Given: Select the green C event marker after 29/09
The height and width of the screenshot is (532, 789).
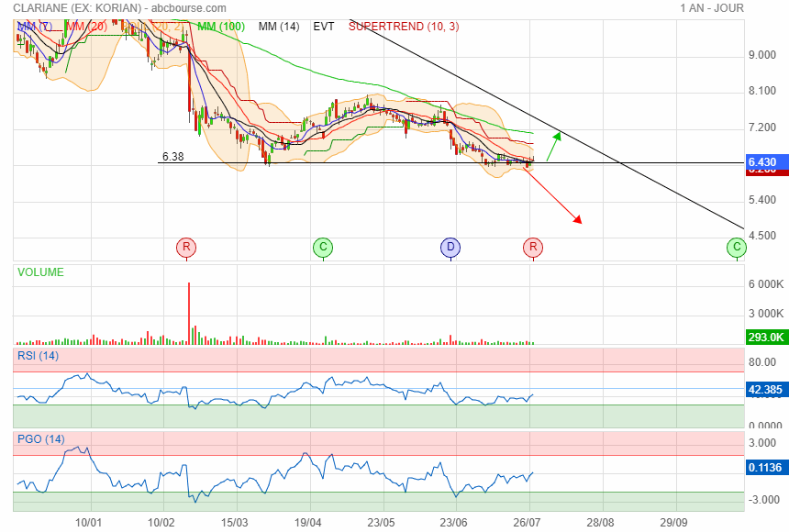Looking at the screenshot, I should (x=737, y=247).
